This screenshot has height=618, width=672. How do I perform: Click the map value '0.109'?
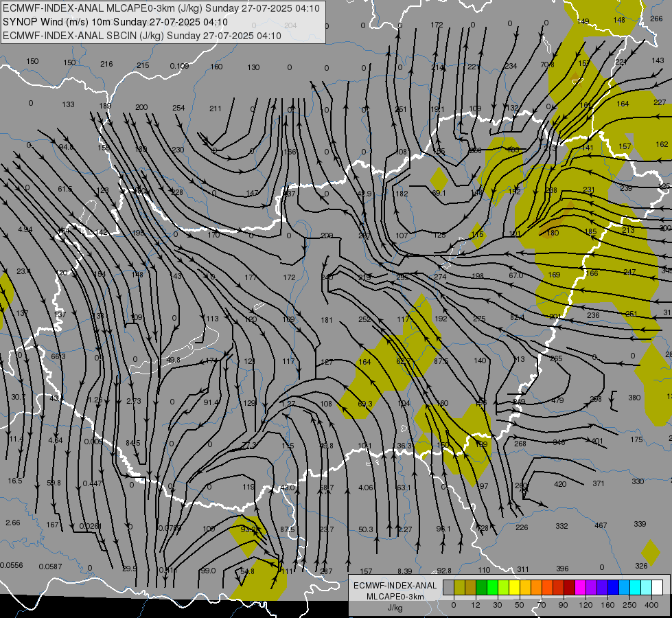point(179,66)
